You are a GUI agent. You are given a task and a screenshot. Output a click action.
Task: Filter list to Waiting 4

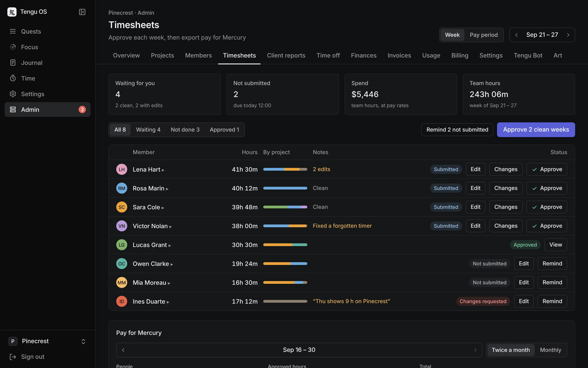point(148,130)
